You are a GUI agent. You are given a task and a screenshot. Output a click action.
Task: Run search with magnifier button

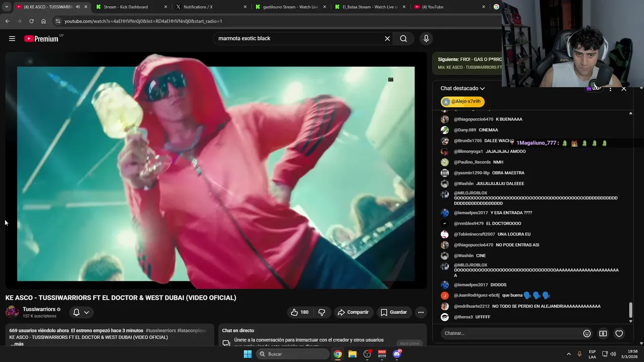(x=404, y=39)
